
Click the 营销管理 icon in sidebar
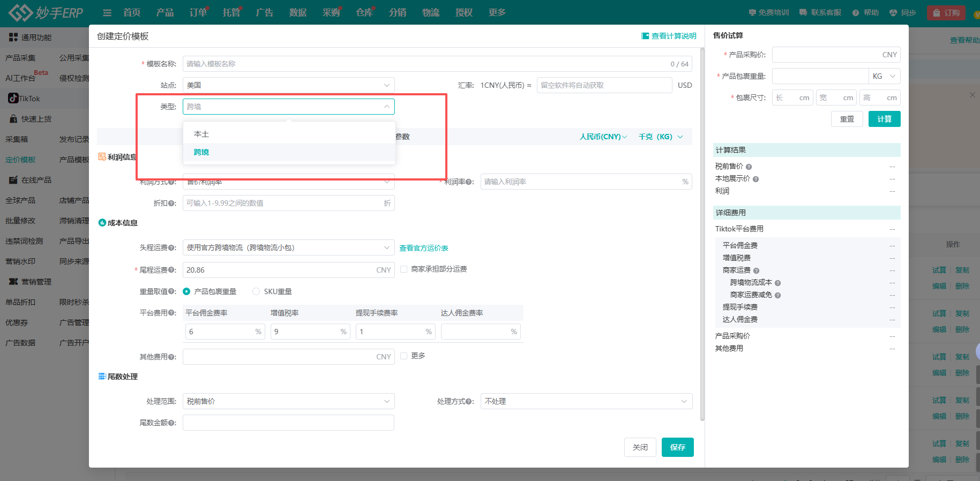point(13,282)
